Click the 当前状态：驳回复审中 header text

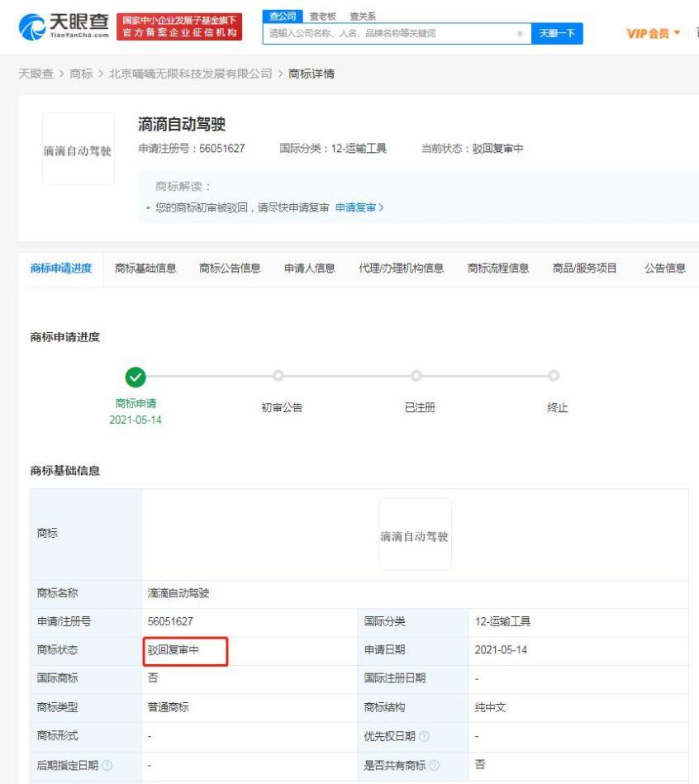click(473, 149)
